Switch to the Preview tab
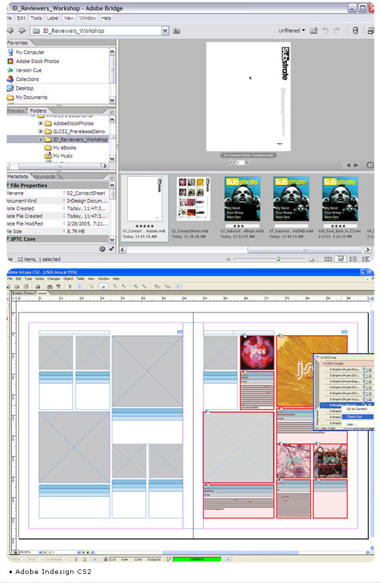 point(16,110)
